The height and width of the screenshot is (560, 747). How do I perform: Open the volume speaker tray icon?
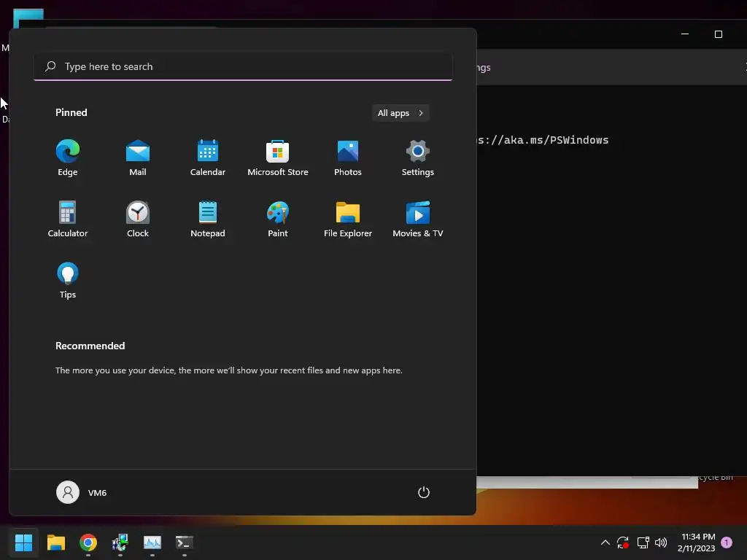tap(661, 542)
